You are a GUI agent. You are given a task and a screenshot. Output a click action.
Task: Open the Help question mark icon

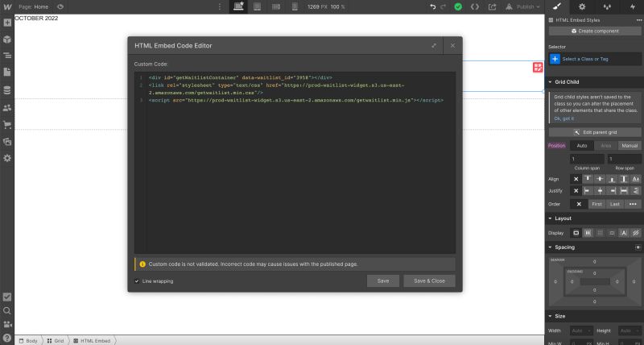pyautogui.click(x=7, y=338)
